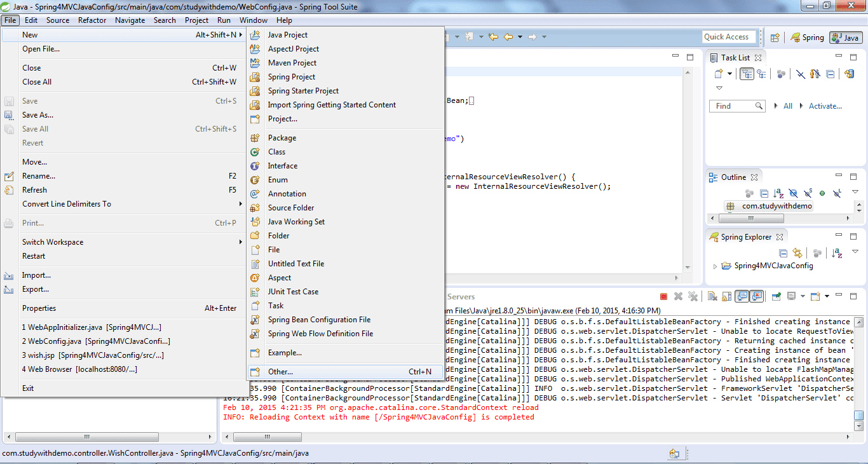Click the Focus on Active Task icon in Outline
This screenshot has height=464, width=868.
[x=750, y=193]
